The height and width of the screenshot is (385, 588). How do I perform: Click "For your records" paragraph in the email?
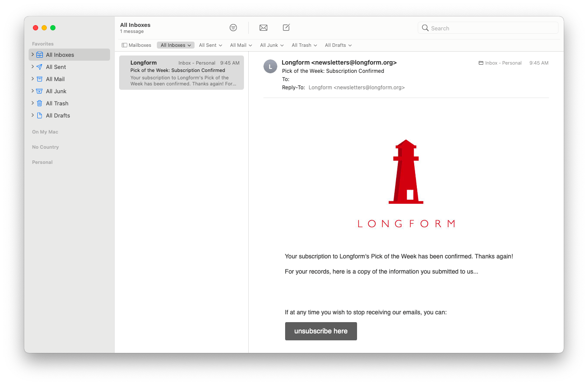point(381,271)
